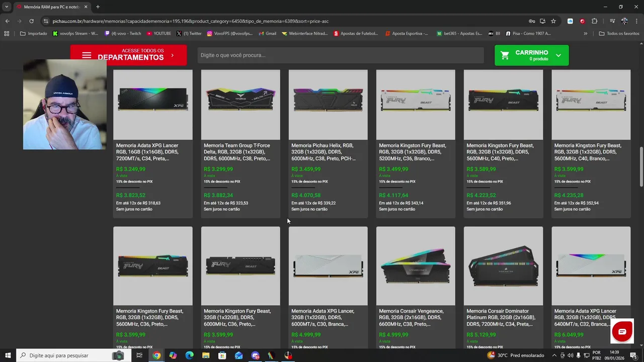Show hidden tray icons chevron
Image resolution: width=644 pixels, height=362 pixels.
point(554,355)
